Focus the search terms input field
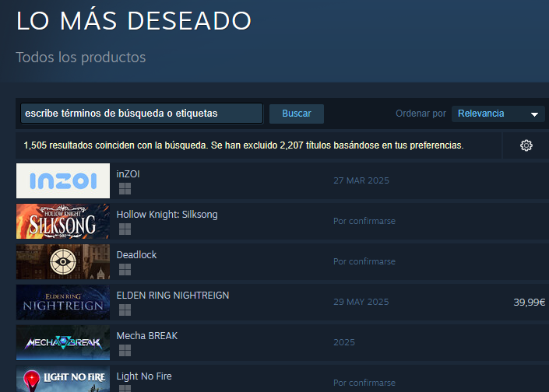 (x=142, y=114)
